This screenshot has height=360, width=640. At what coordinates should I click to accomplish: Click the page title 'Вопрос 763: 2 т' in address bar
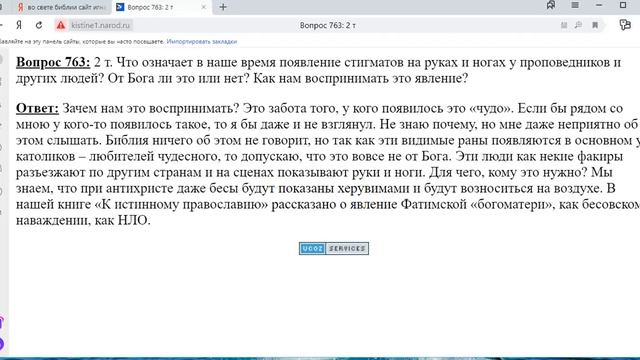(328, 25)
